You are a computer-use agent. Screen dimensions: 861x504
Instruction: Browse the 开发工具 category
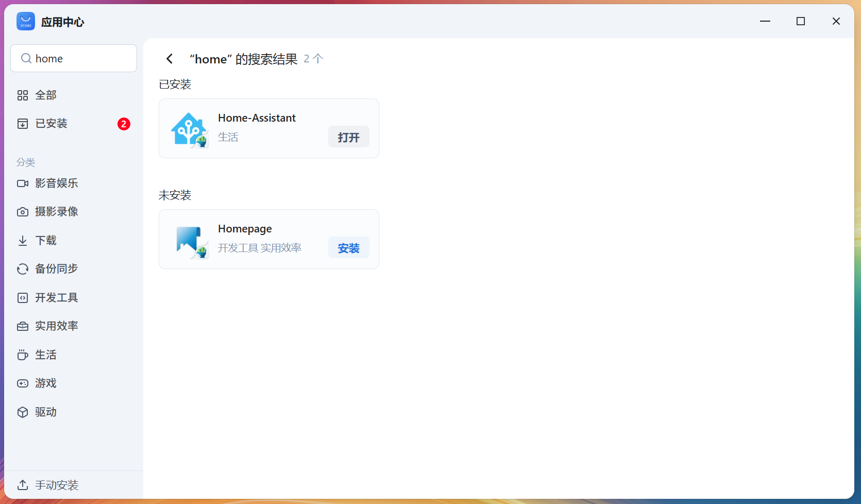pos(56,298)
